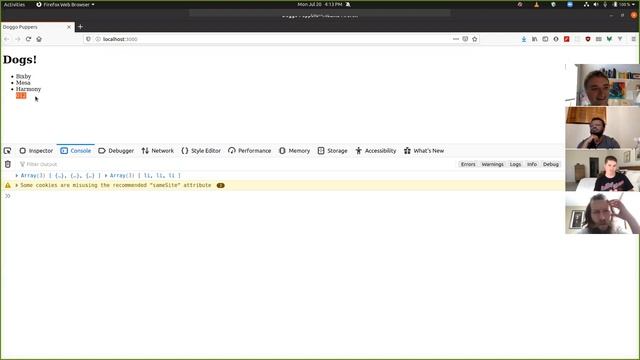Click the orange highlighted element below Harmony

(x=21, y=96)
